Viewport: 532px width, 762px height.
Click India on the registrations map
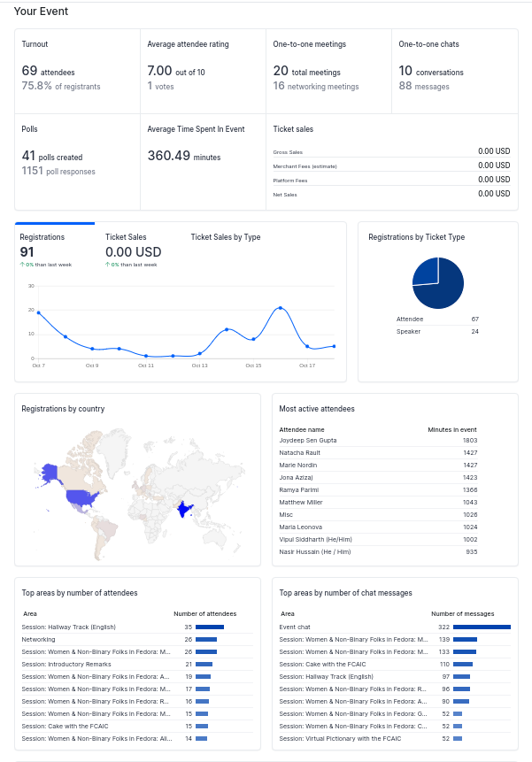[183, 509]
